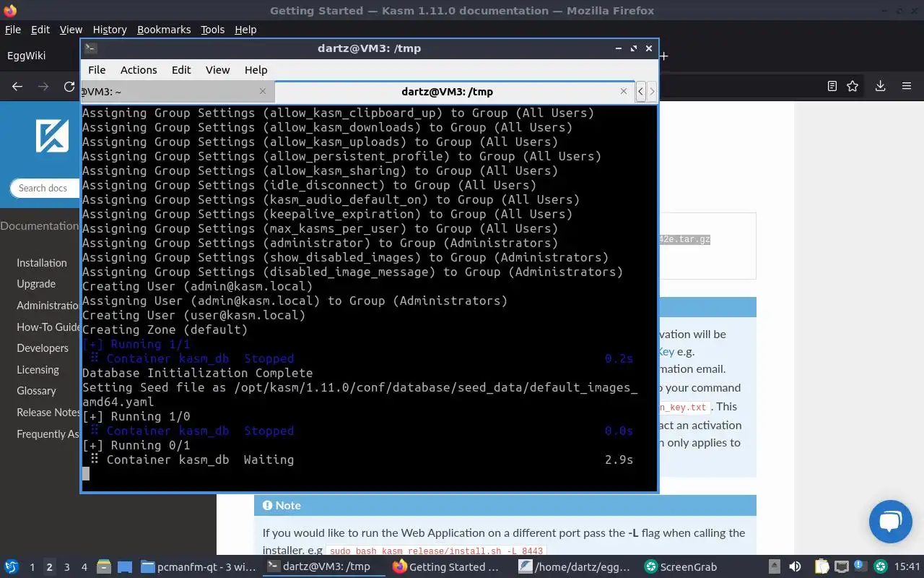Click the removable media eject tray icon
Image resolution: width=924 pixels, height=578 pixels.
tap(774, 567)
